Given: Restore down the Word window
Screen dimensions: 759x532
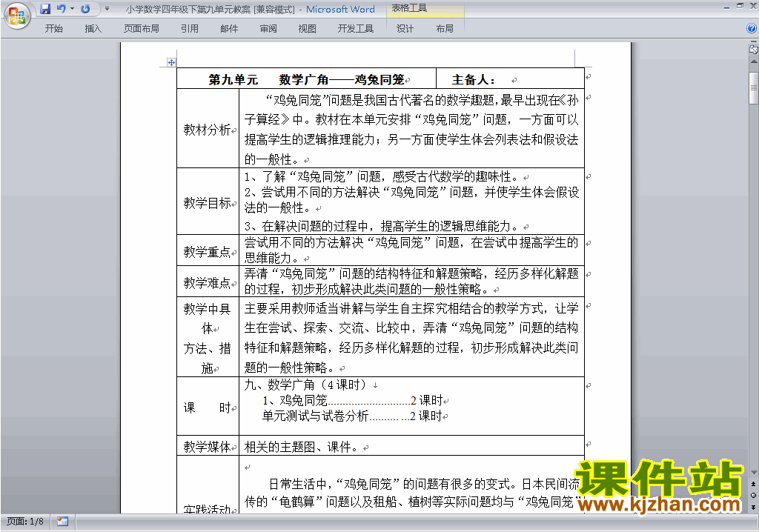Looking at the screenshot, I should click(740, 6).
